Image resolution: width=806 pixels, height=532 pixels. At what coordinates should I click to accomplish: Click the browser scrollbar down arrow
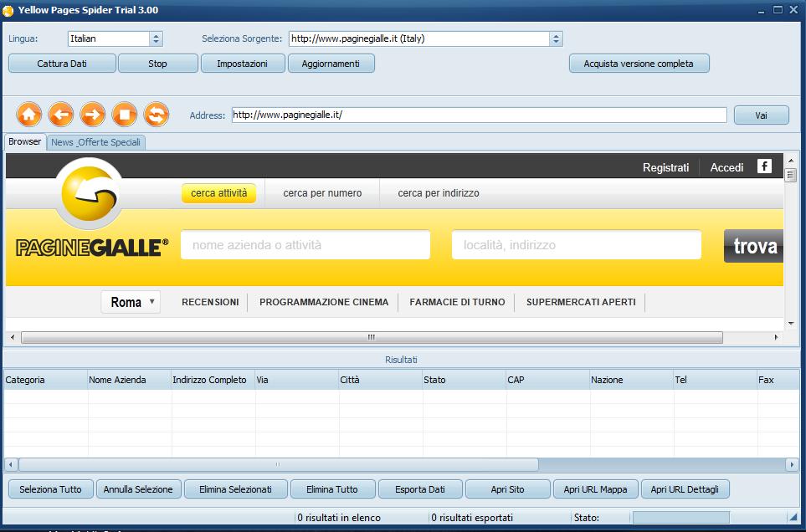791,324
